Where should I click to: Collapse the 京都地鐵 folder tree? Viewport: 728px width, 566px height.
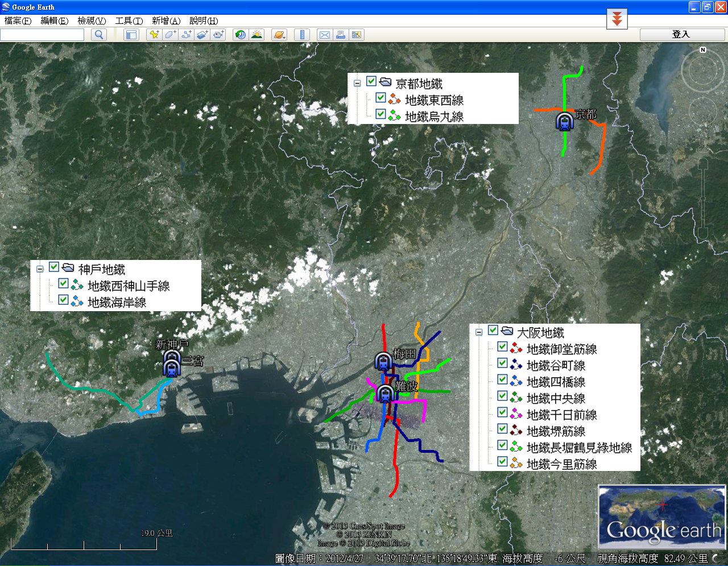(357, 83)
